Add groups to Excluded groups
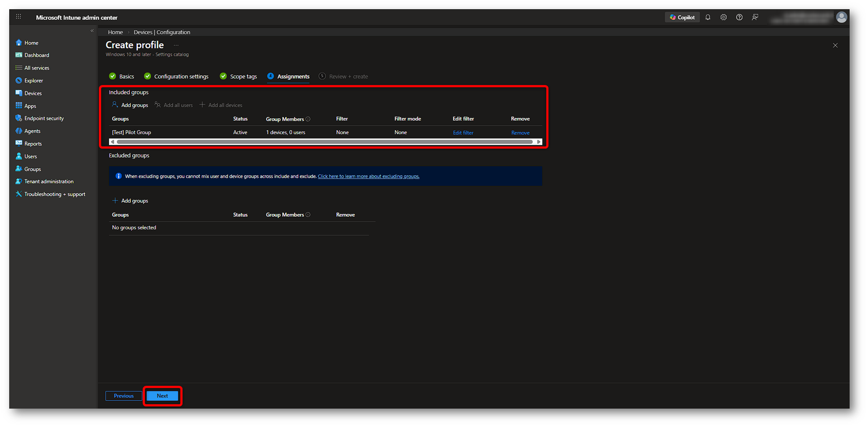The width and height of the screenshot is (868, 427). [130, 201]
